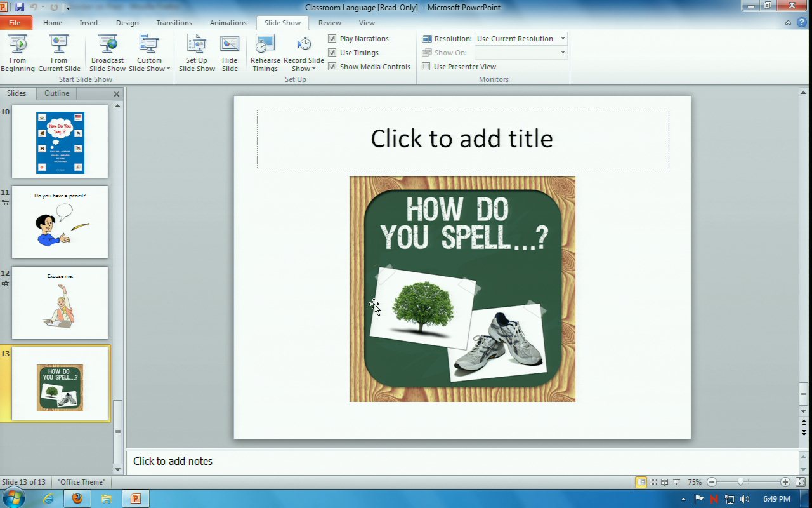The width and height of the screenshot is (812, 508).
Task: Open the Outline pane tab
Action: (x=56, y=93)
